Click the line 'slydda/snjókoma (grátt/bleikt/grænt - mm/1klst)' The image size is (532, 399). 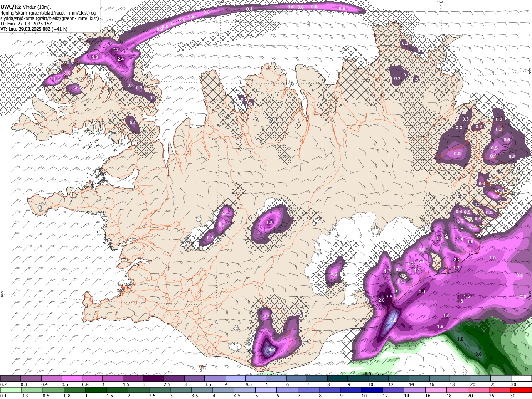pos(49,18)
